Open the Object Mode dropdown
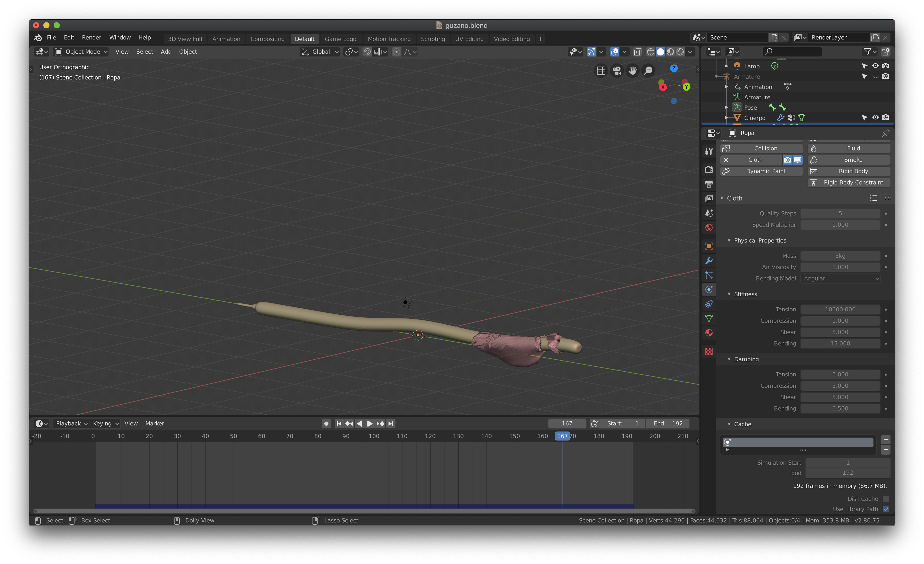The width and height of the screenshot is (924, 564). (81, 52)
